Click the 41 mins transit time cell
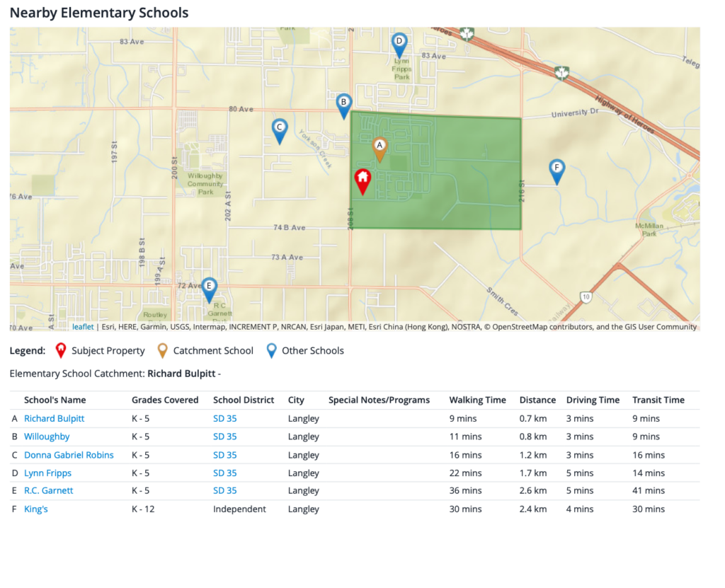Image resolution: width=725 pixels, height=588 pixels. coord(649,490)
